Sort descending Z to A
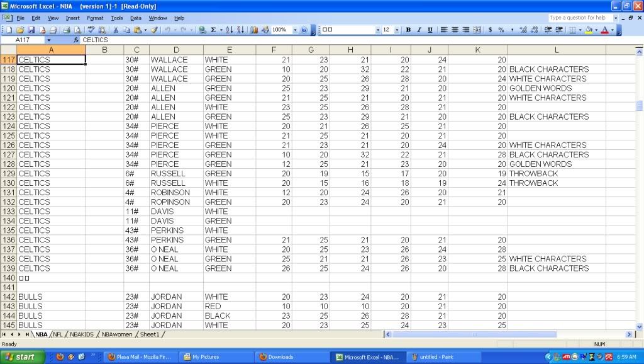The width and height of the screenshot is (644, 364). click(x=240, y=30)
